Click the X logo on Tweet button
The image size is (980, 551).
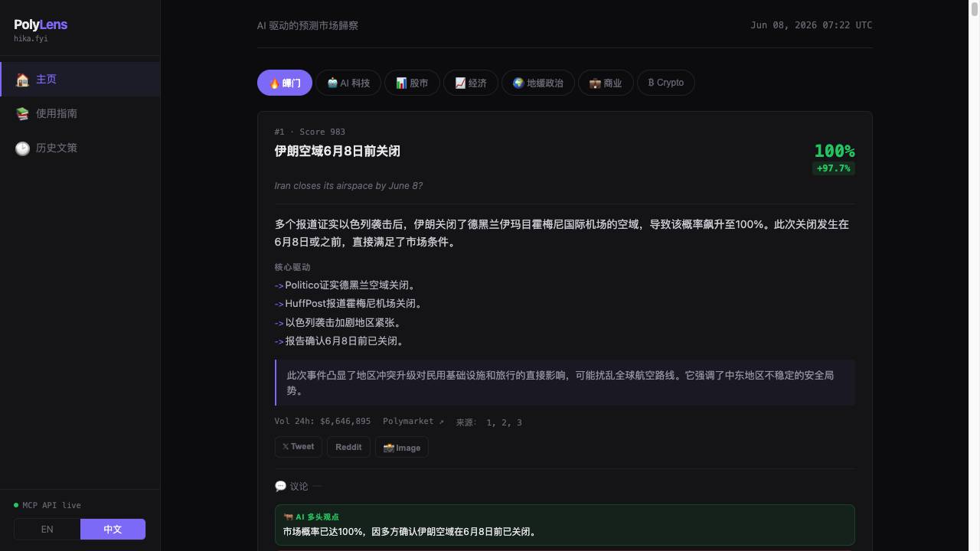coord(286,447)
